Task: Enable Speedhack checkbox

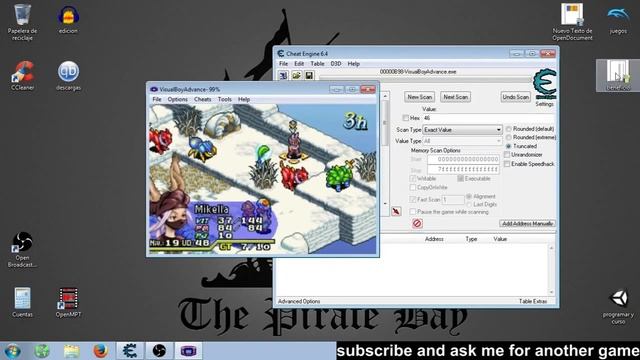Action: (507, 164)
